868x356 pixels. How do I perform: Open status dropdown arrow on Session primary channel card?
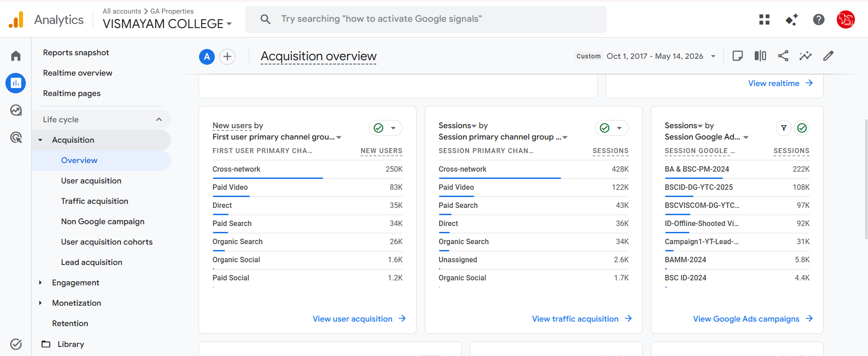pos(620,128)
